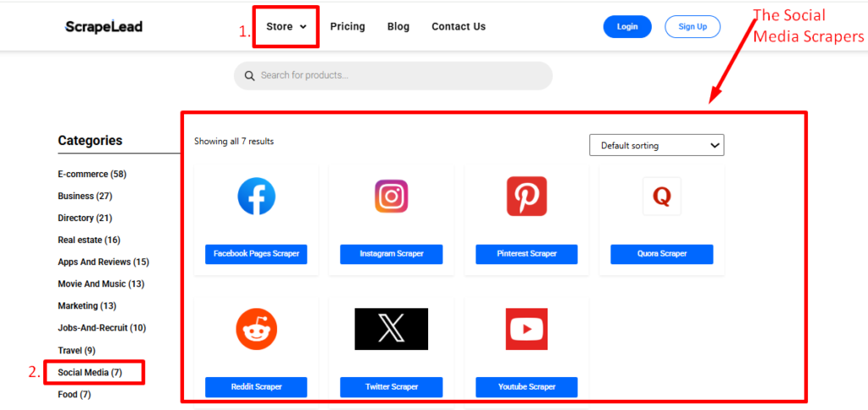This screenshot has height=410, width=868.
Task: Select Jobs-And-Recruit (10) category
Action: point(102,328)
